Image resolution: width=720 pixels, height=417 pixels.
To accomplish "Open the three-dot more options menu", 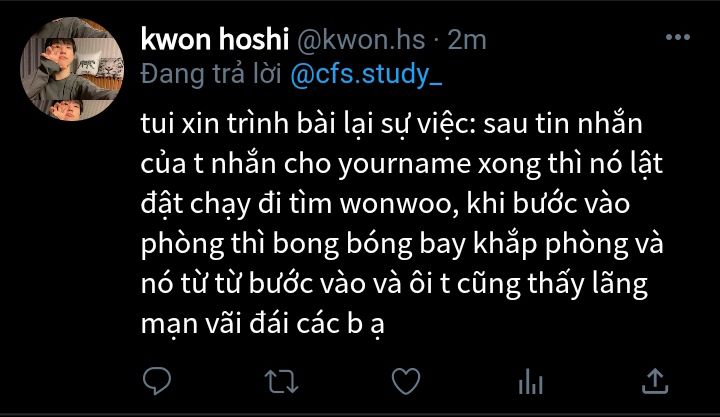I will click(x=678, y=37).
